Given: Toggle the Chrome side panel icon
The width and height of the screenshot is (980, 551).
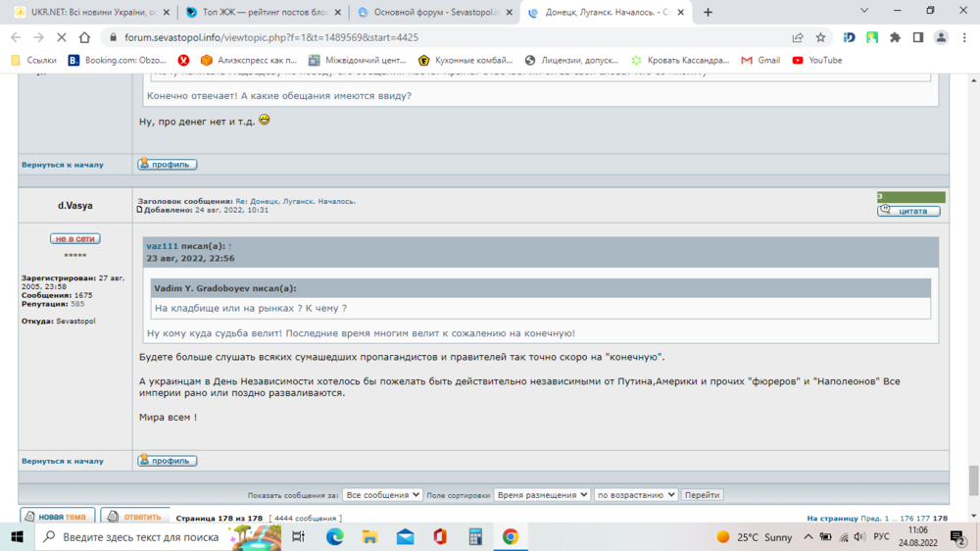Looking at the screenshot, I should (918, 37).
